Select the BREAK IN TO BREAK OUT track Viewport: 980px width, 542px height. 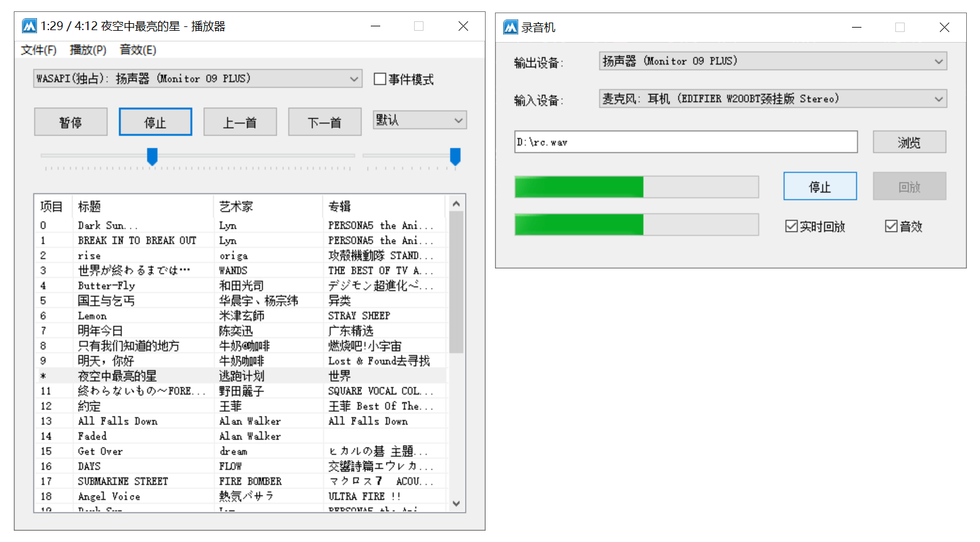pyautogui.click(x=137, y=240)
